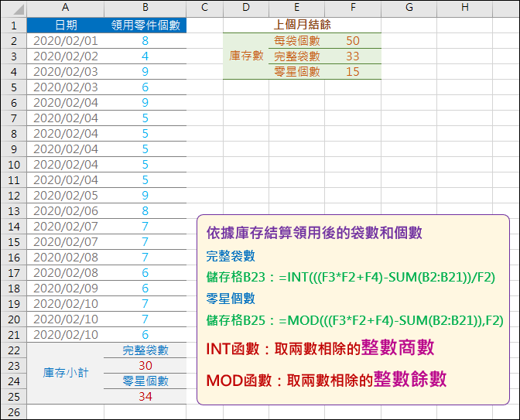Click the INT函數 explanation line
Image resolution: width=520 pixels, height=420 pixels.
(x=320, y=348)
